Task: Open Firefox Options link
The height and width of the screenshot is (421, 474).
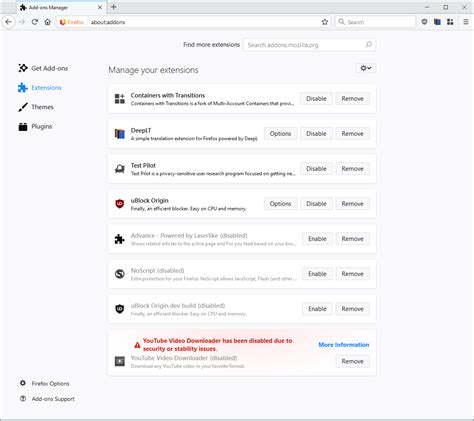Action: pyautogui.click(x=45, y=383)
